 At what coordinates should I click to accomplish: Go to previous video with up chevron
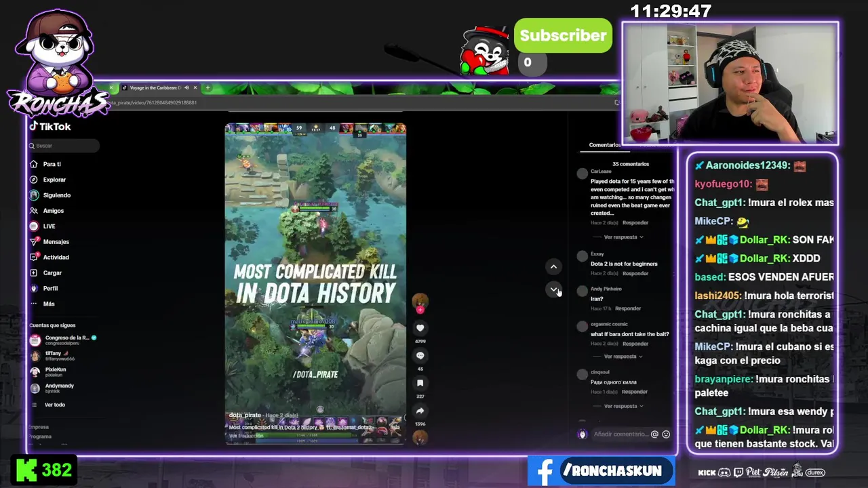coord(553,267)
